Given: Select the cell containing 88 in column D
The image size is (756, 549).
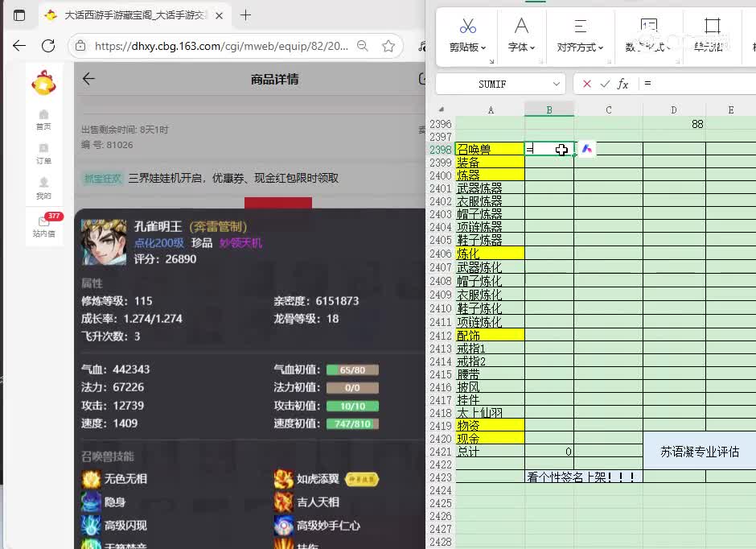Looking at the screenshot, I should (x=674, y=124).
